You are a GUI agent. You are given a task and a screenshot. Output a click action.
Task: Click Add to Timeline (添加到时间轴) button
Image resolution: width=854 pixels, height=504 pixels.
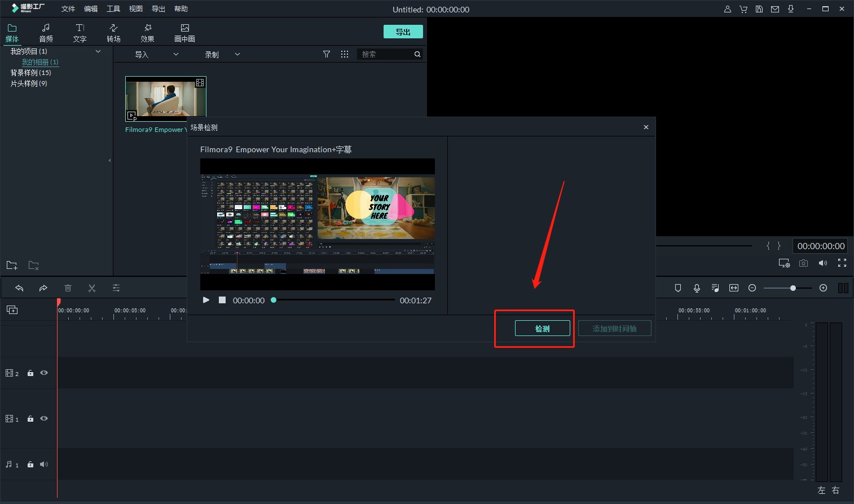pos(614,328)
